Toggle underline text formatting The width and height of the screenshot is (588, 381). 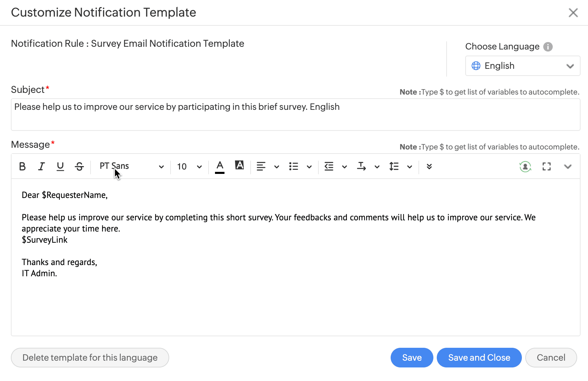coord(60,166)
